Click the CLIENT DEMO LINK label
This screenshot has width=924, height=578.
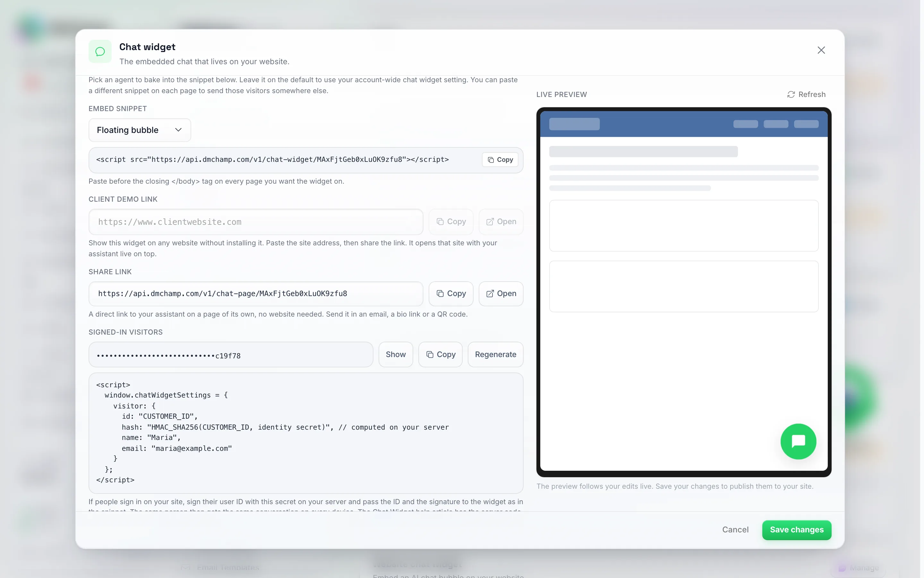pyautogui.click(x=123, y=199)
